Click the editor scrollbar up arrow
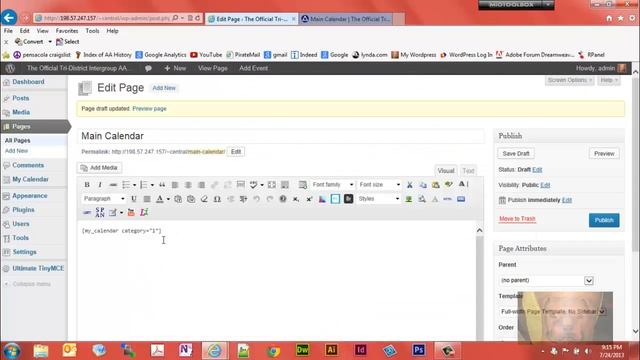 click(x=480, y=230)
